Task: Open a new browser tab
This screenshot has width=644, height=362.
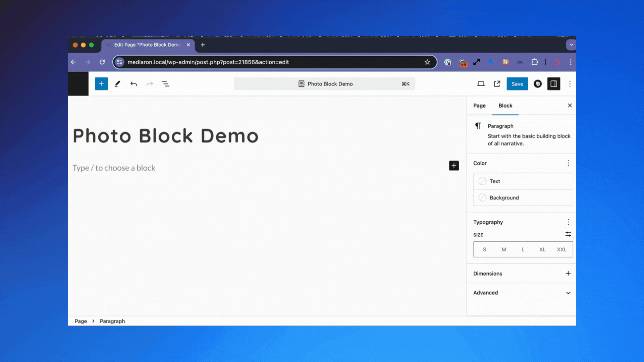Action: coord(203,45)
